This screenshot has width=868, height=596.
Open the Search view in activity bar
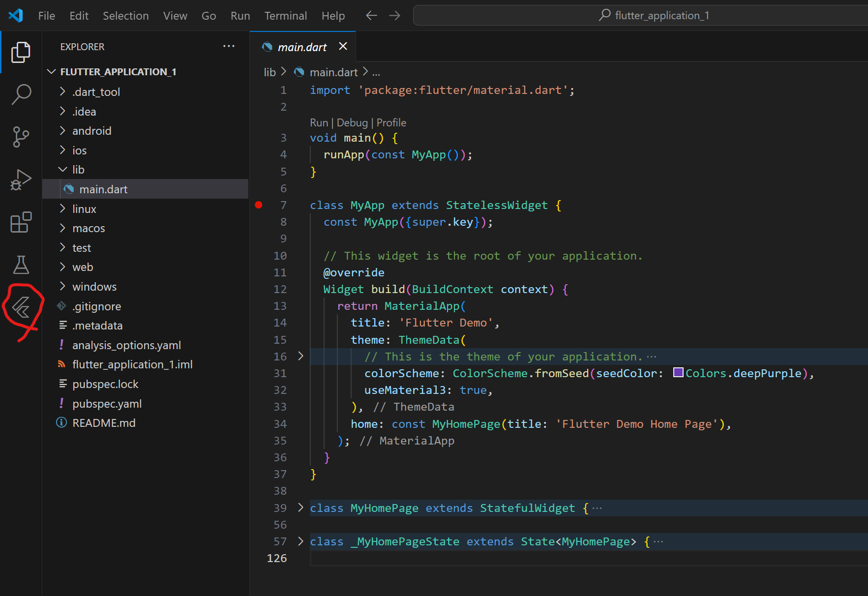click(21, 94)
